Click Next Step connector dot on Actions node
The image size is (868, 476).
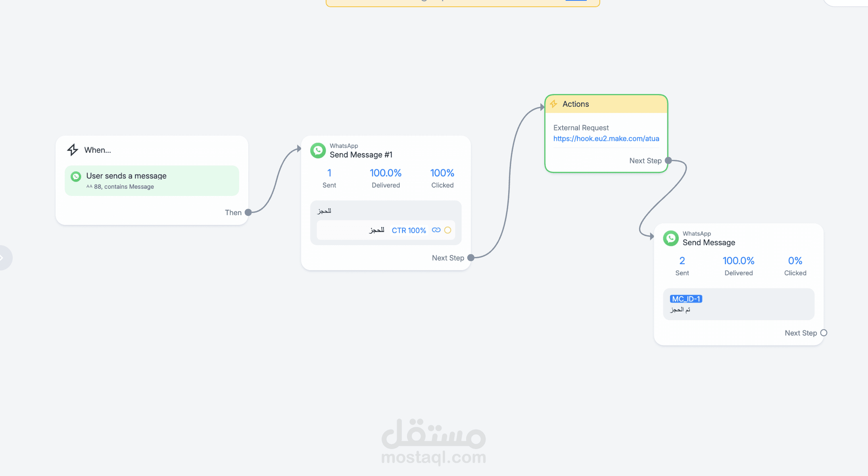(668, 161)
